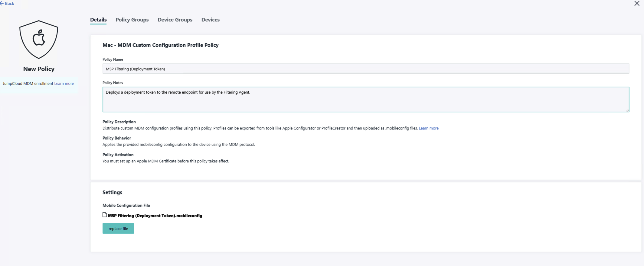Open Learn more for JumpCloud MDM enrollment

(64, 84)
